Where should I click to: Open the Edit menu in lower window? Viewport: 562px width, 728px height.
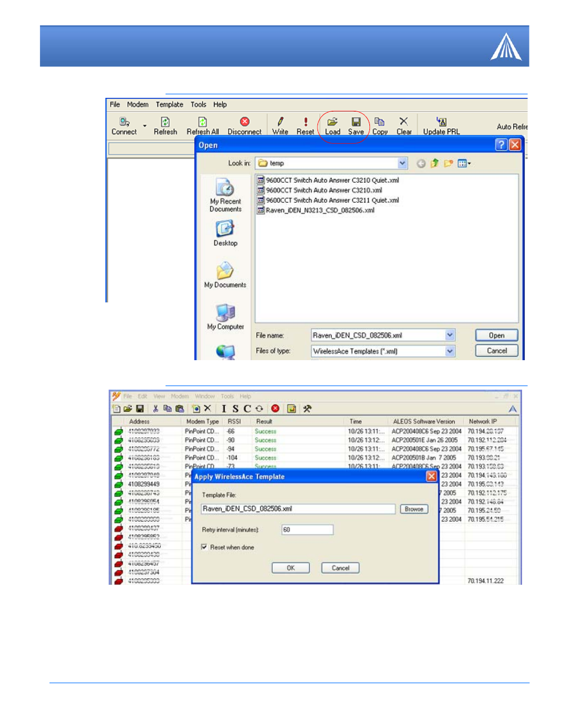[143, 396]
